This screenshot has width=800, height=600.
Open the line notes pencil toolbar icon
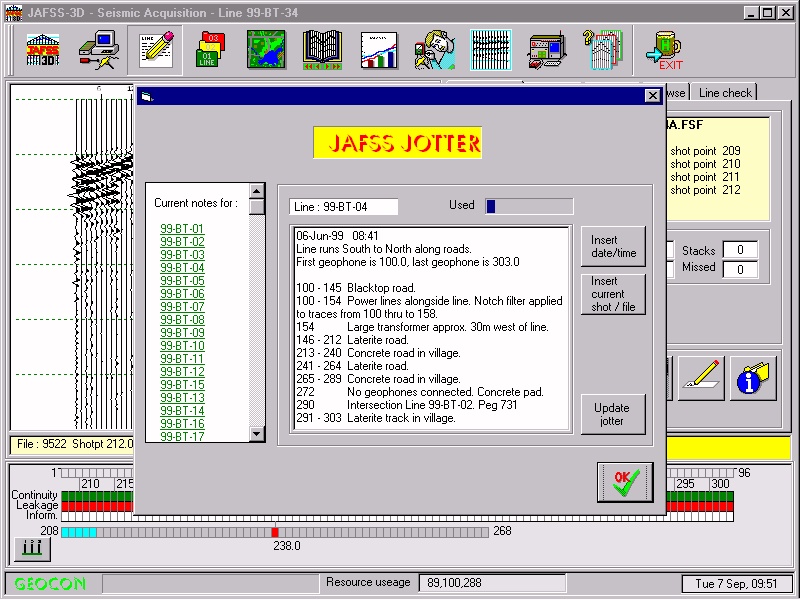point(156,50)
